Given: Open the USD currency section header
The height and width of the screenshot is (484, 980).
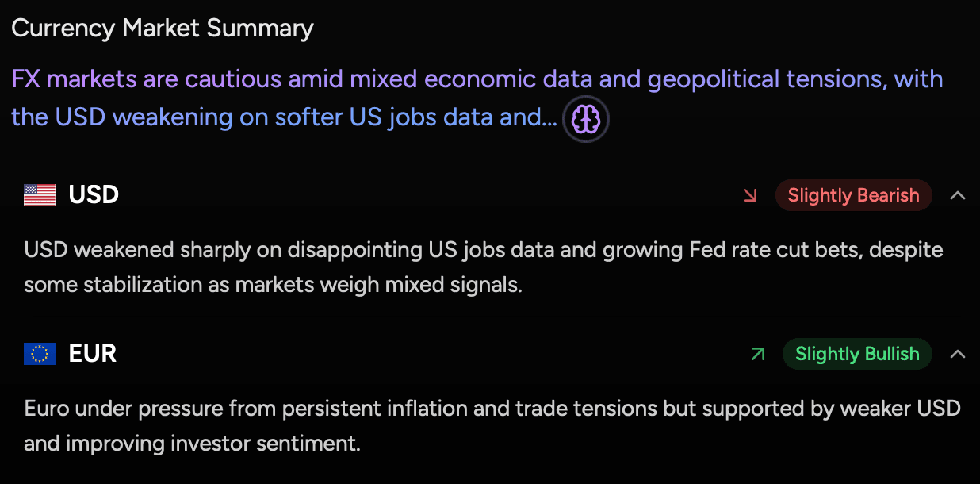Looking at the screenshot, I should tap(93, 194).
